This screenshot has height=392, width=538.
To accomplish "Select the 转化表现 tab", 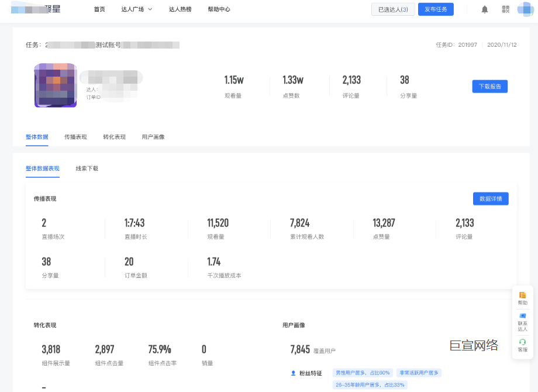I will coord(114,137).
